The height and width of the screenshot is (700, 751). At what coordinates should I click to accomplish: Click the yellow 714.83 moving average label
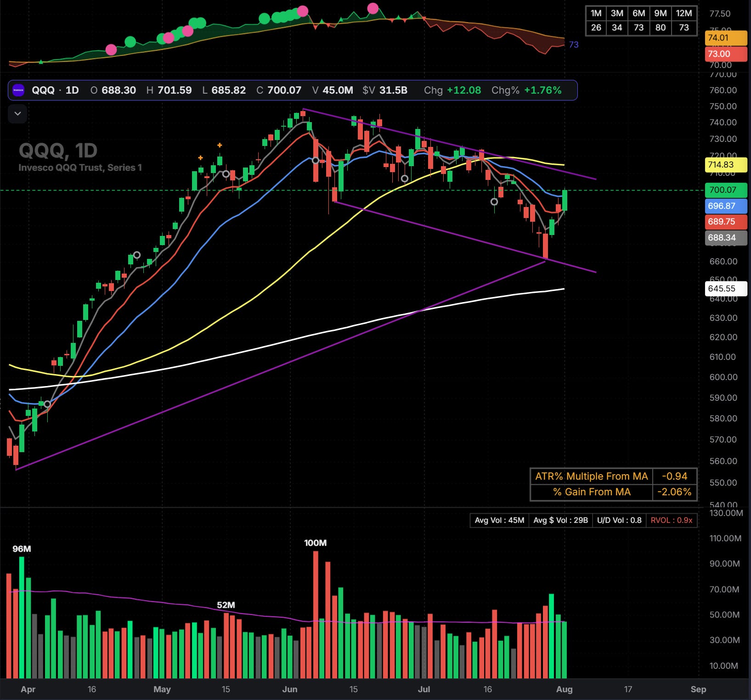726,164
